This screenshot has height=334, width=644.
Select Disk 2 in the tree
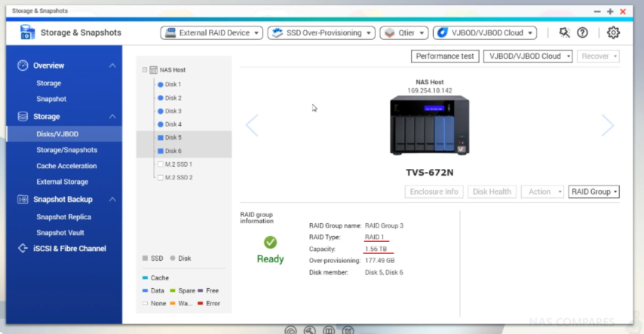coord(173,98)
